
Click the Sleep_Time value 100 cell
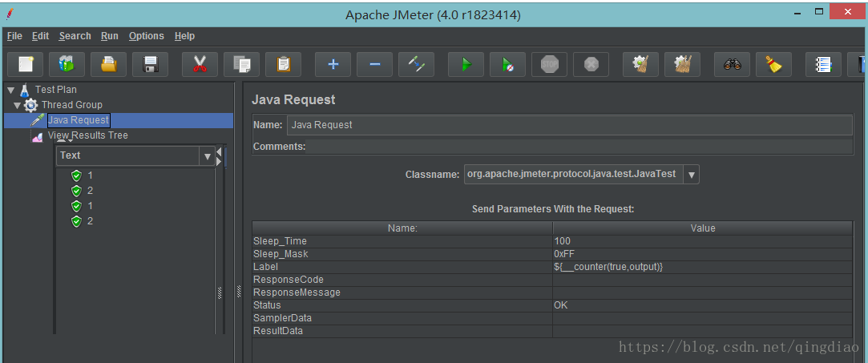pyautogui.click(x=703, y=241)
